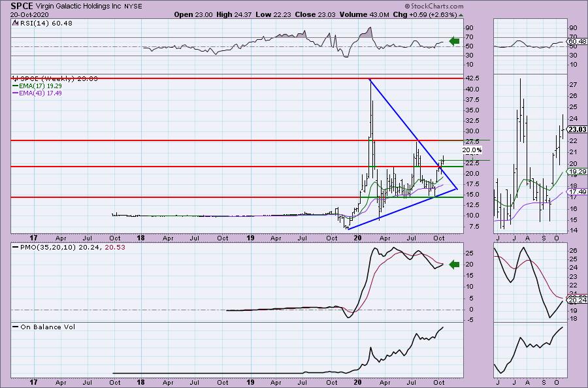Click the RSI(14) 60.48 indicator label
The image size is (588, 388).
(x=42, y=24)
